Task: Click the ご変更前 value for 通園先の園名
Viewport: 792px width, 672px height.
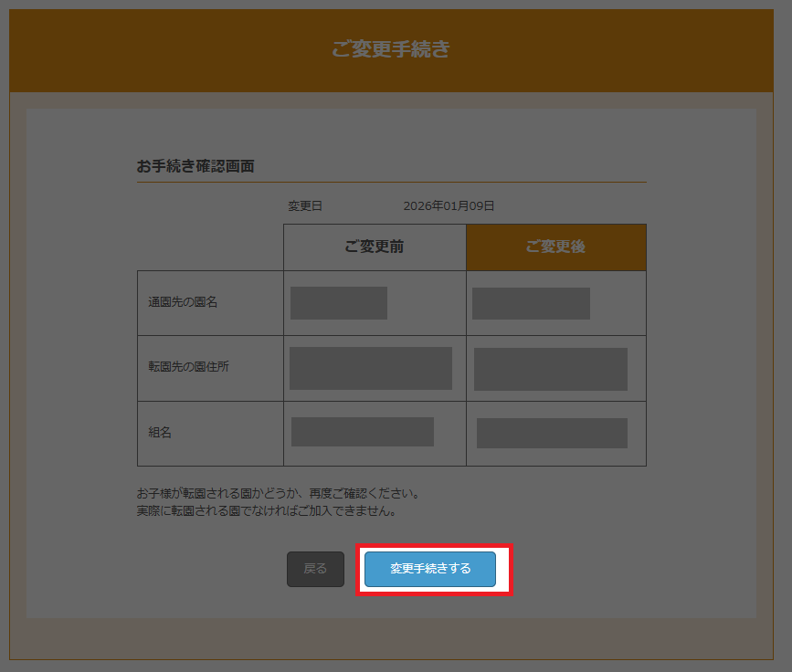Action: pos(339,303)
